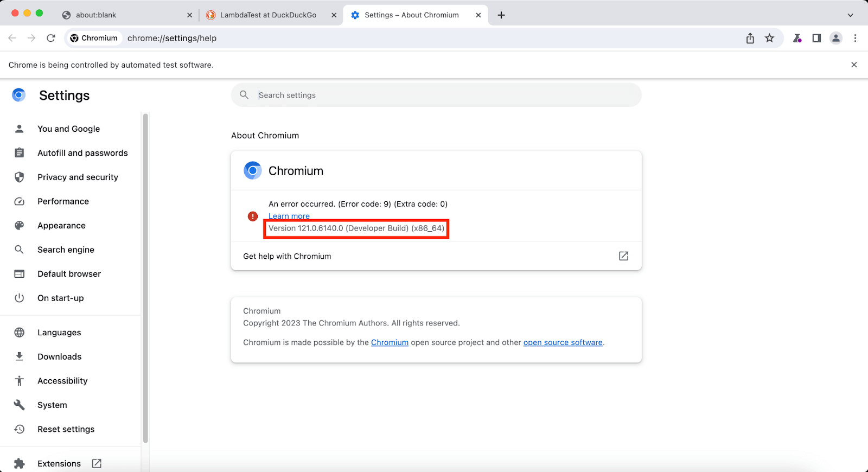
Task: Choose Reset settings in sidebar
Action: click(x=71, y=429)
